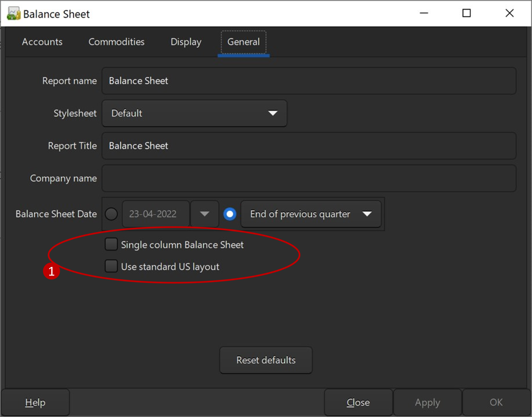This screenshot has height=417, width=532.
Task: Select the absolute date radio button
Action: point(111,214)
